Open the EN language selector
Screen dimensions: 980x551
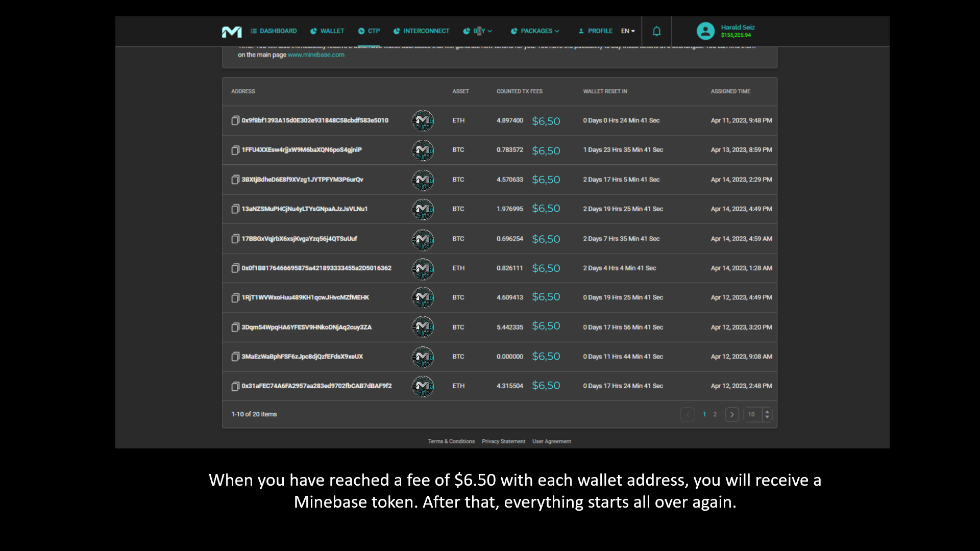(628, 31)
